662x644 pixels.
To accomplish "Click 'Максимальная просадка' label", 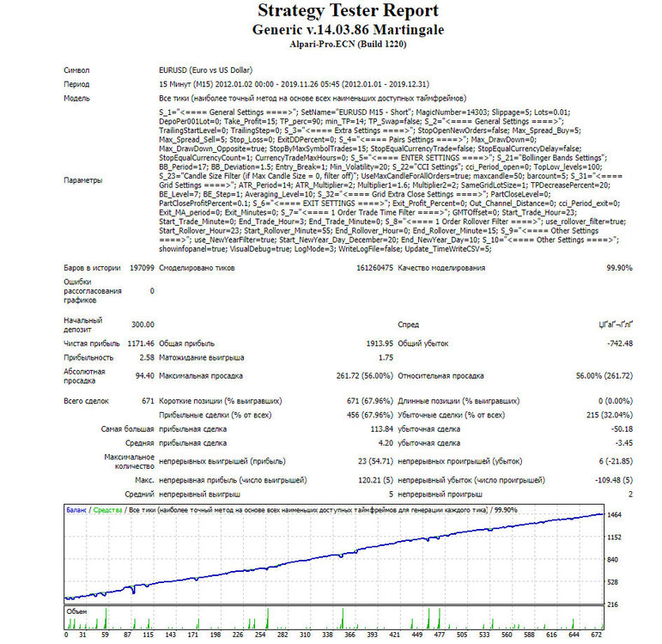I will pyautogui.click(x=201, y=376).
